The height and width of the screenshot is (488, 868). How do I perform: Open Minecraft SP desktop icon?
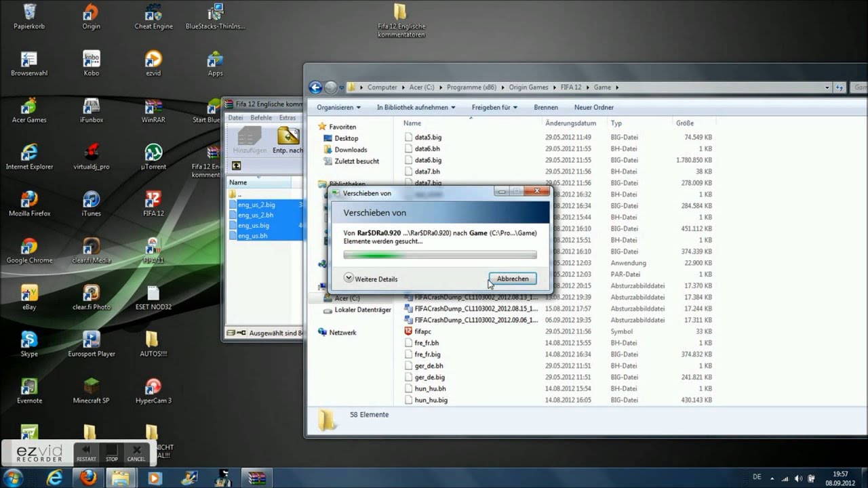(91, 391)
